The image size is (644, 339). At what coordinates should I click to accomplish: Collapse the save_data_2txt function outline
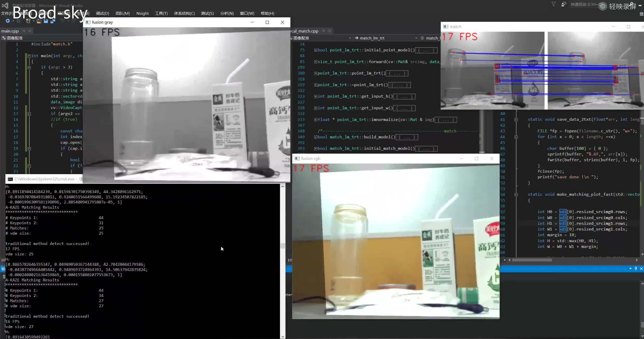tap(516, 119)
